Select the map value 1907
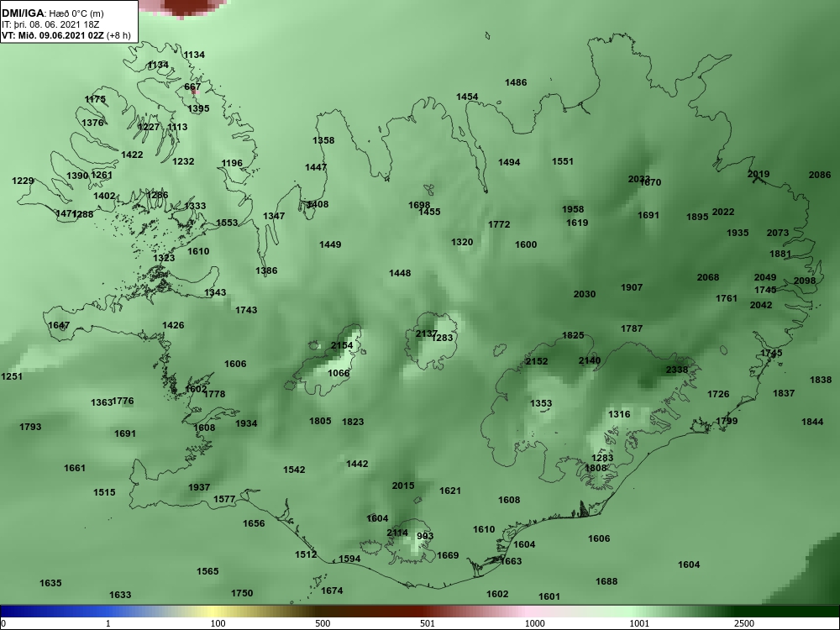The height and width of the screenshot is (630, 840). coord(632,287)
